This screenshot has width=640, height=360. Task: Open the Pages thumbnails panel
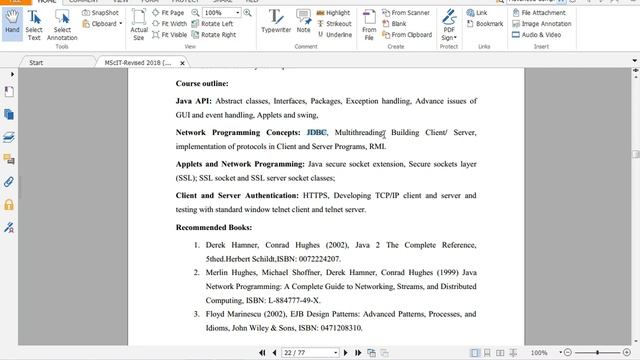click(9, 114)
